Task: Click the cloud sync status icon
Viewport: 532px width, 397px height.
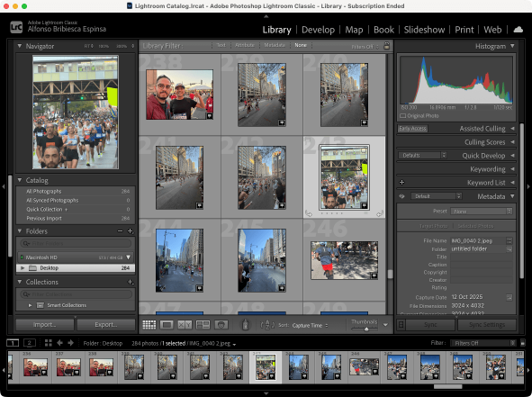Action: pyautogui.click(x=518, y=30)
